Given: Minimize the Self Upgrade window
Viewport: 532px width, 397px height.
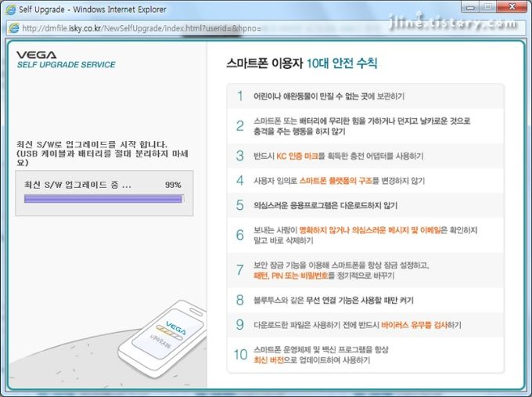Looking at the screenshot, I should point(470,7).
